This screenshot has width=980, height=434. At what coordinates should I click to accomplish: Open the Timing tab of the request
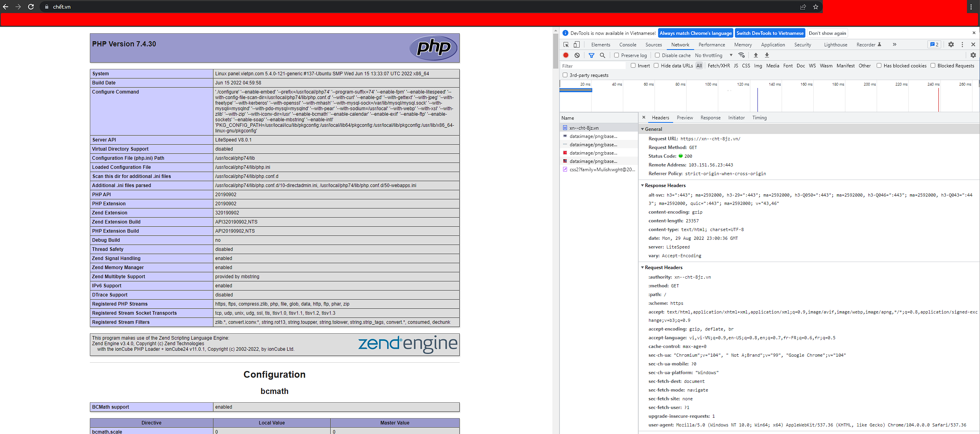[x=759, y=118]
